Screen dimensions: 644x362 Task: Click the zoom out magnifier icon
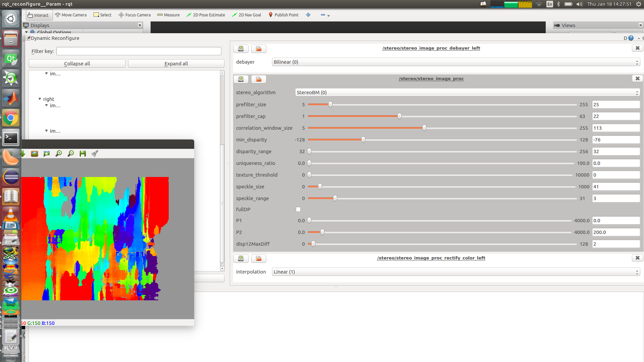point(71,154)
